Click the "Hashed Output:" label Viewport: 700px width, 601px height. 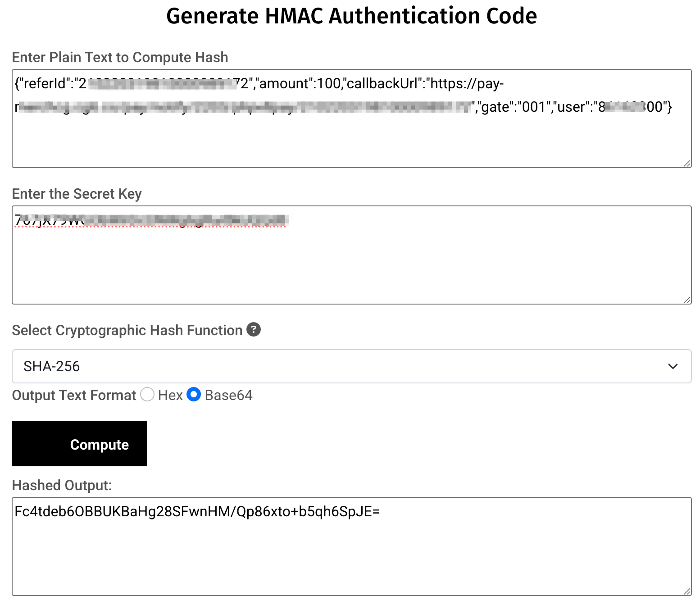[x=62, y=485]
